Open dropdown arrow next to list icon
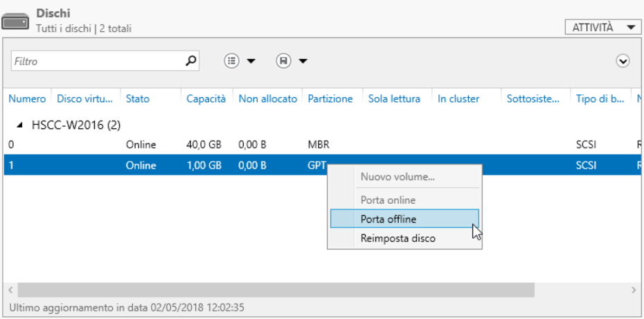 click(x=251, y=62)
